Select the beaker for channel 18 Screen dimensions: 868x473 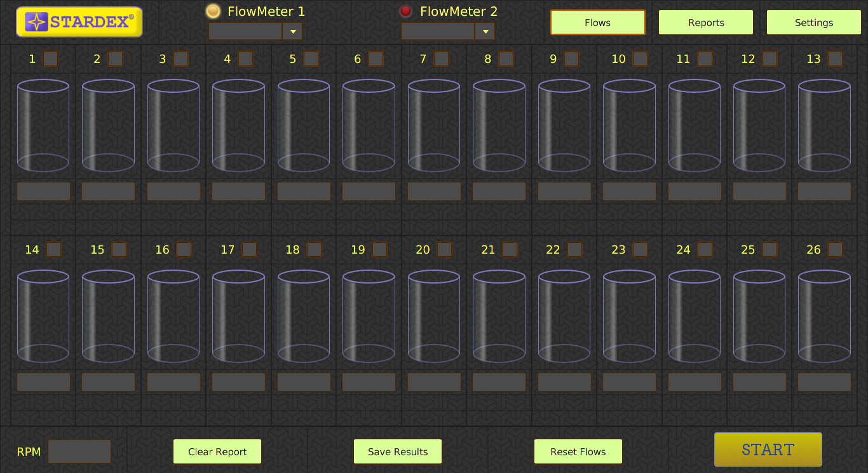[304, 316]
